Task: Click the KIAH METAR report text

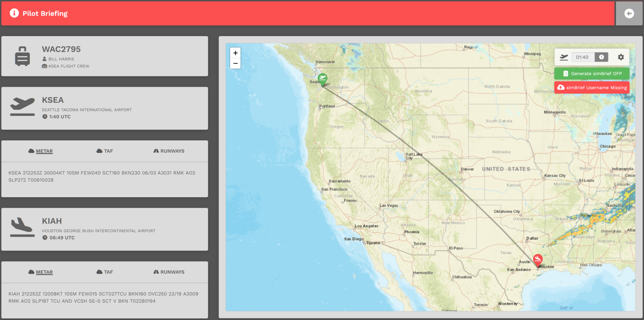Action: [x=103, y=297]
